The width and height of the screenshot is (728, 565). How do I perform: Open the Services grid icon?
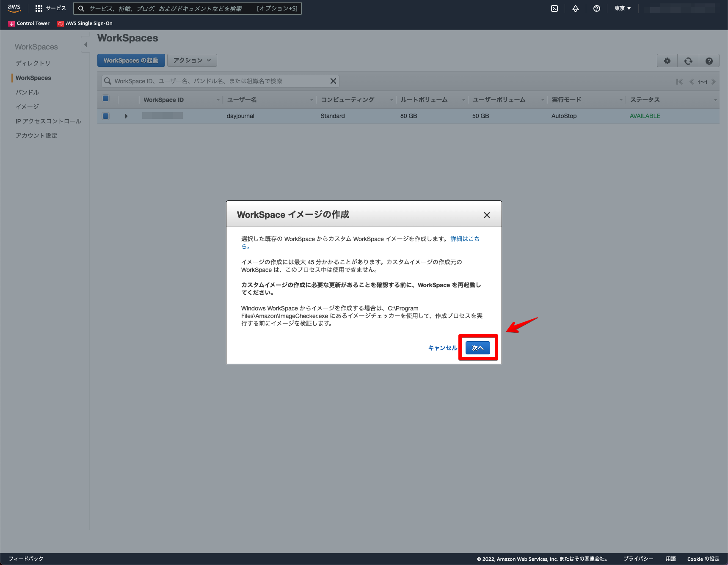38,8
